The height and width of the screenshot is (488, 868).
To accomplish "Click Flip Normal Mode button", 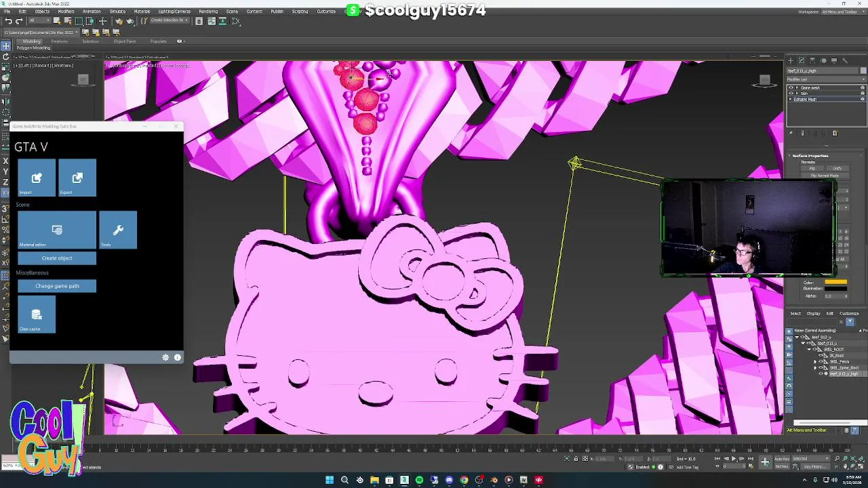I will [825, 176].
